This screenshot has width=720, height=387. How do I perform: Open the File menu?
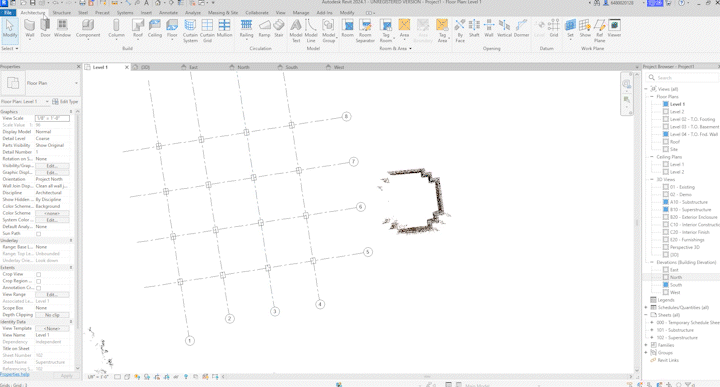8,13
